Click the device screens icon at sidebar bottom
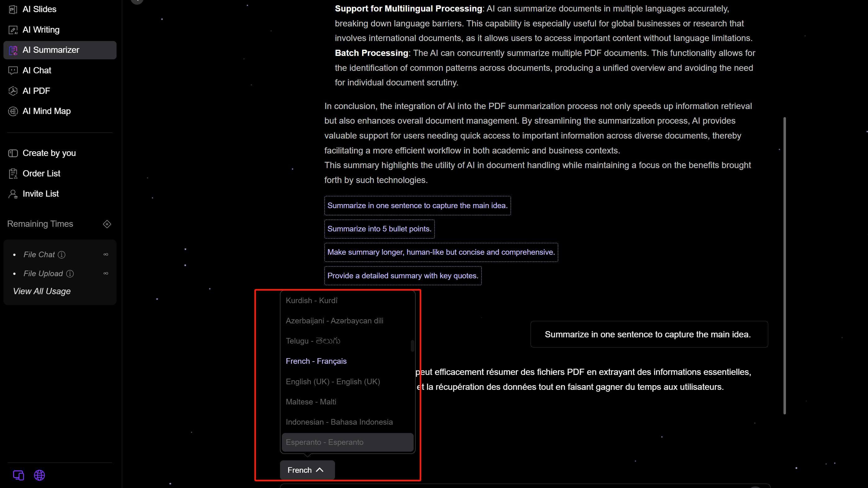 pyautogui.click(x=19, y=475)
